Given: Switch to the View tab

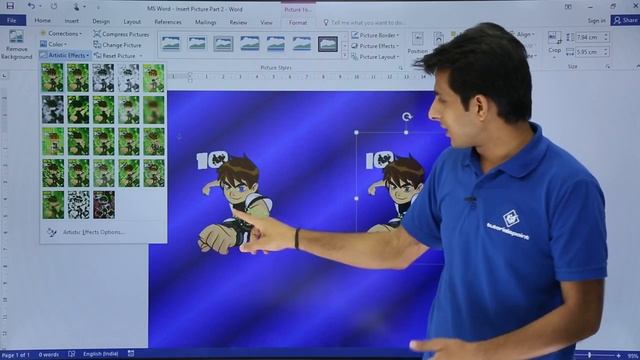Looking at the screenshot, I should pyautogui.click(x=266, y=22).
